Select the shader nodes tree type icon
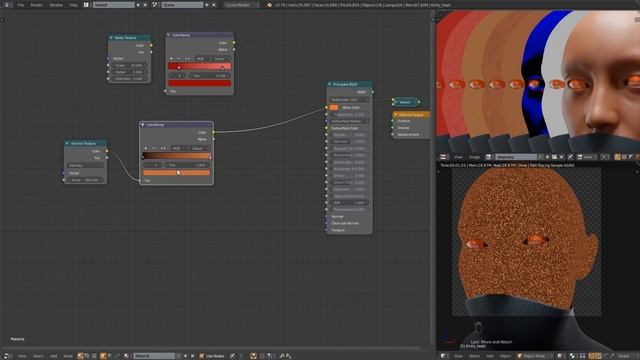Viewport: 640px width, 360px height. pyautogui.click(x=80, y=356)
